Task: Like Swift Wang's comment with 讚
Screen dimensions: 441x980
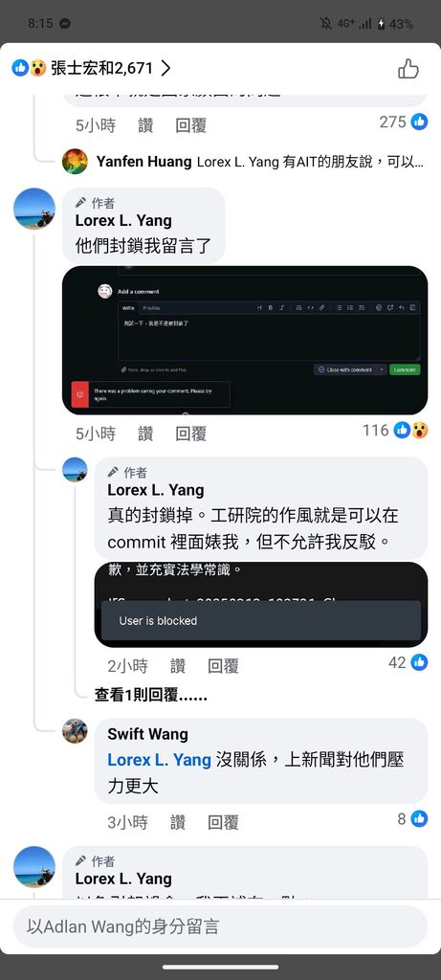Action: point(178,822)
